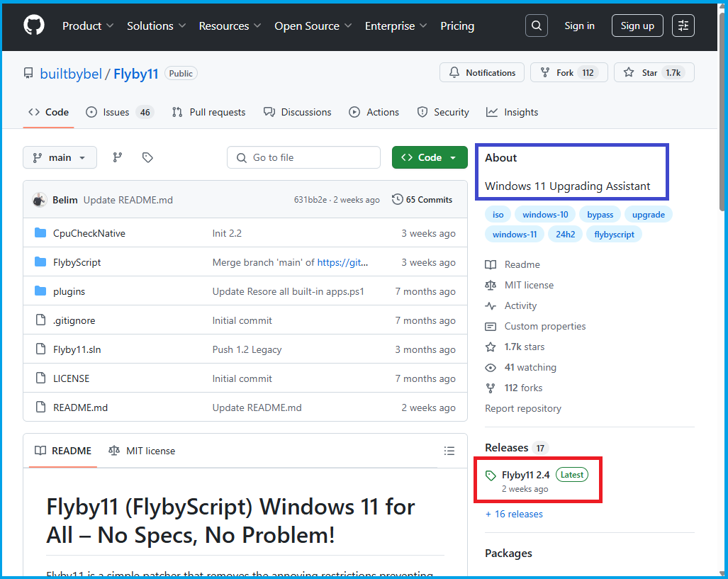Open the Actions tab
This screenshot has width=728, height=579.
(x=374, y=113)
